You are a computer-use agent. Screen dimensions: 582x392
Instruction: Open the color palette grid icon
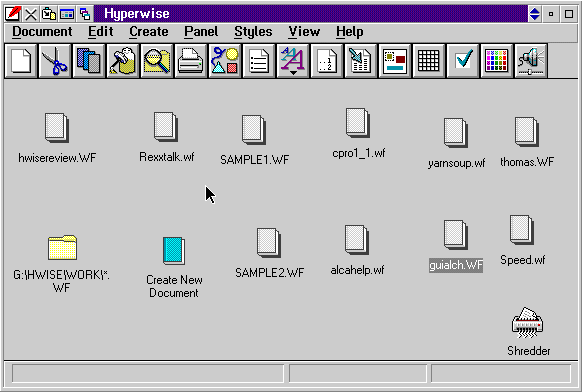click(x=497, y=61)
